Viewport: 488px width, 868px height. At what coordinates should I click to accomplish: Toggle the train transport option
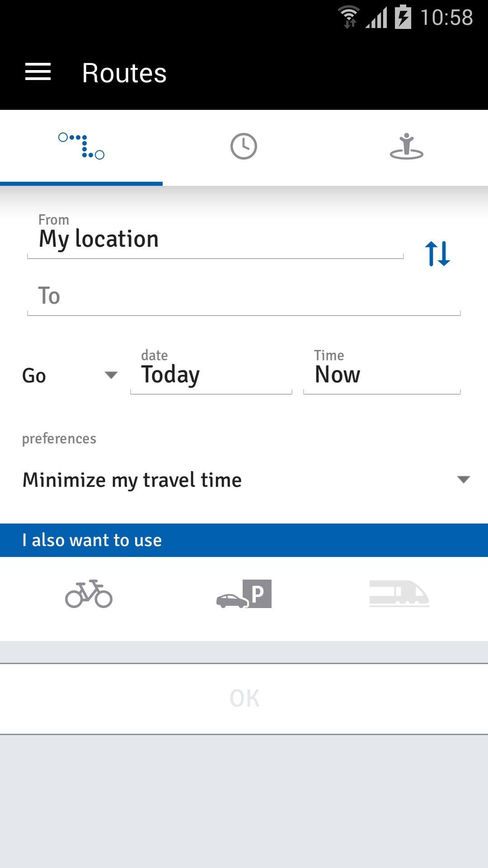[x=399, y=594]
